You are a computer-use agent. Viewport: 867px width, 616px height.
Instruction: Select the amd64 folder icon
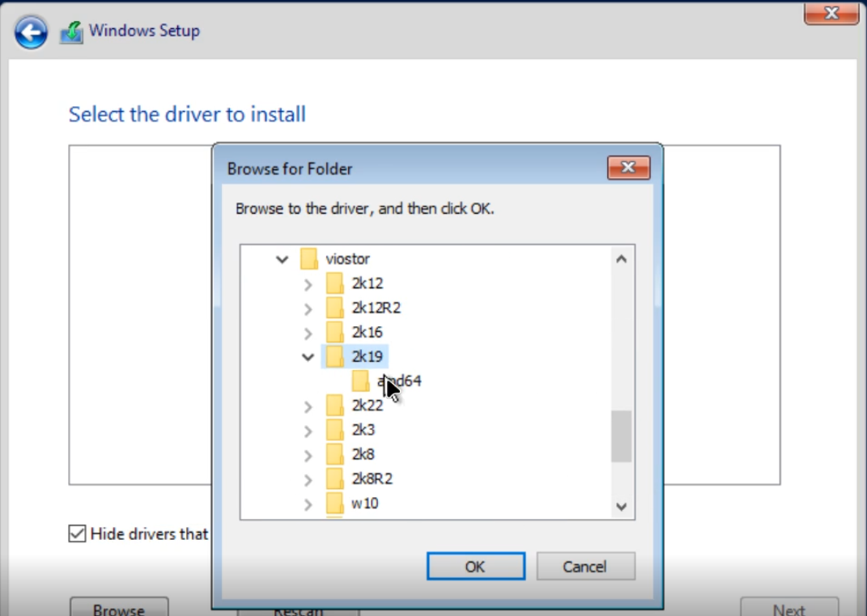point(360,380)
